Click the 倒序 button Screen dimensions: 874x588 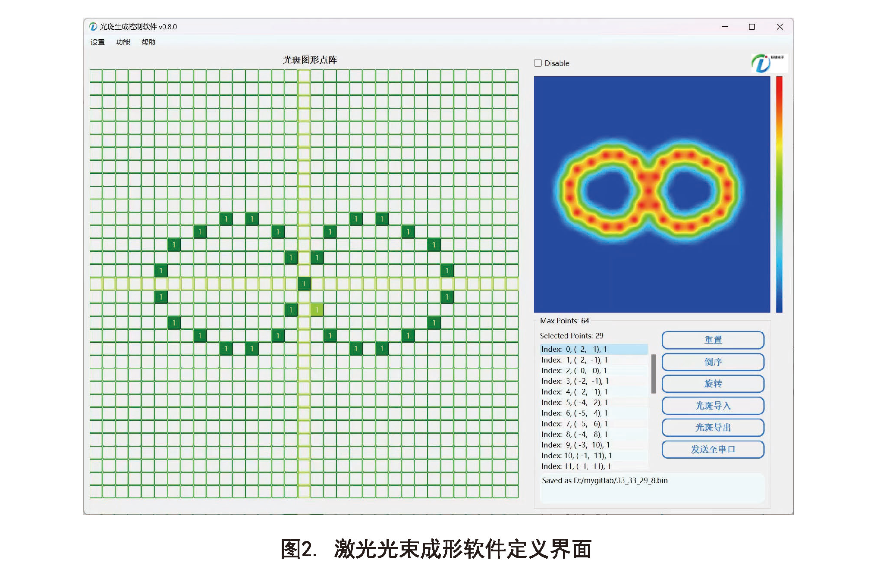point(713,362)
